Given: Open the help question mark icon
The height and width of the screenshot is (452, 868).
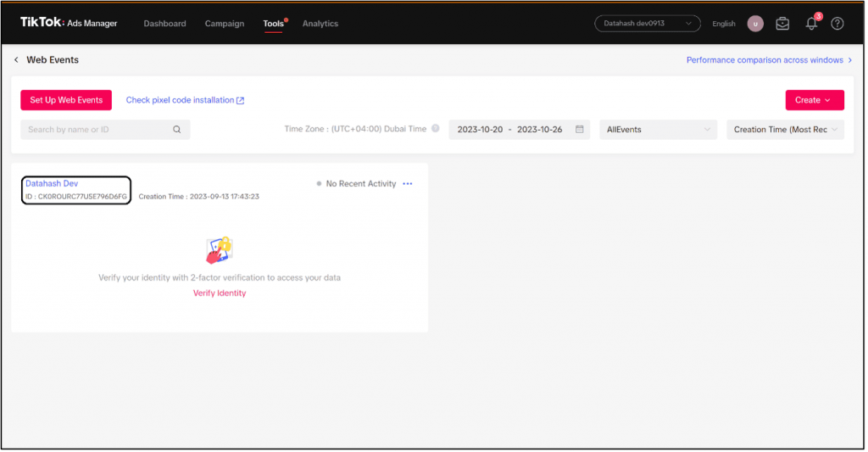Looking at the screenshot, I should 837,24.
